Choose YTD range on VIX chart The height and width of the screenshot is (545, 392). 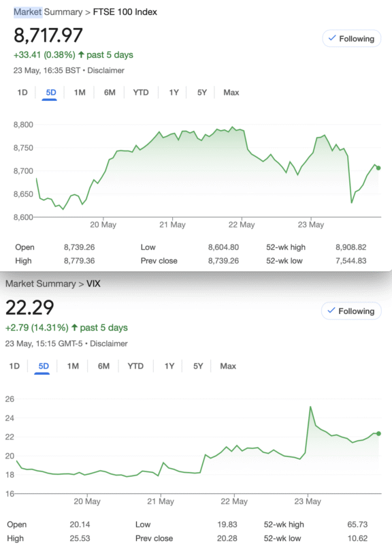135,366
